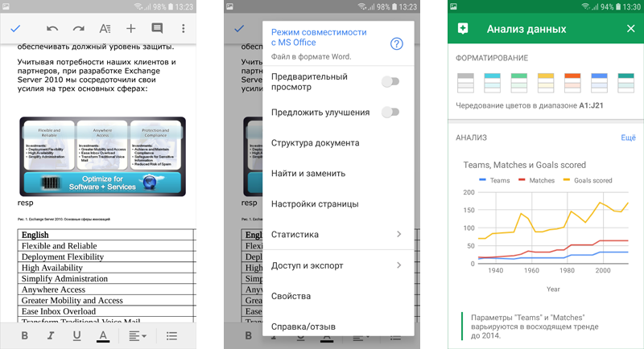This screenshot has height=349, width=644.
Task: Choose the yellow alternating colors style
Action: [x=546, y=83]
